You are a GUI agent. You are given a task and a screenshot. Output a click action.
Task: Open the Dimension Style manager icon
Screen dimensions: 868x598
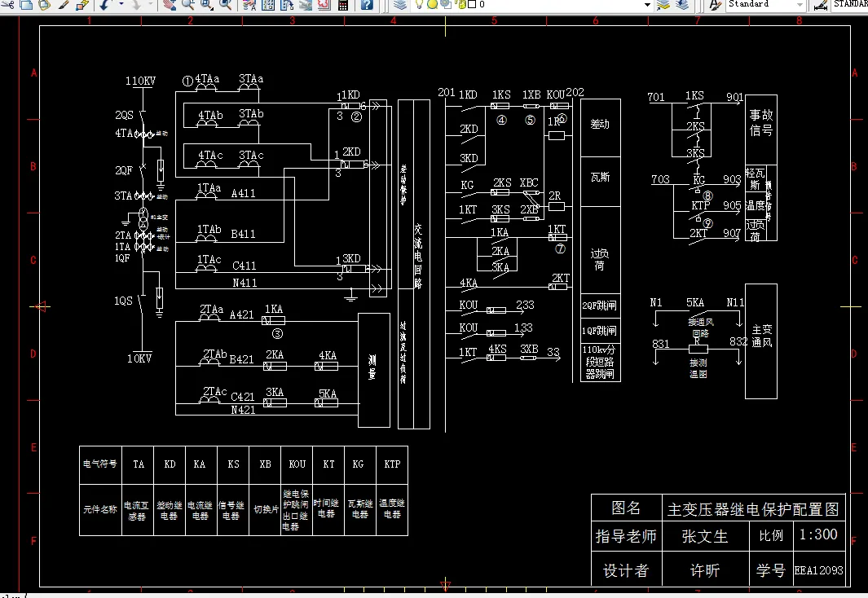(821, 5)
